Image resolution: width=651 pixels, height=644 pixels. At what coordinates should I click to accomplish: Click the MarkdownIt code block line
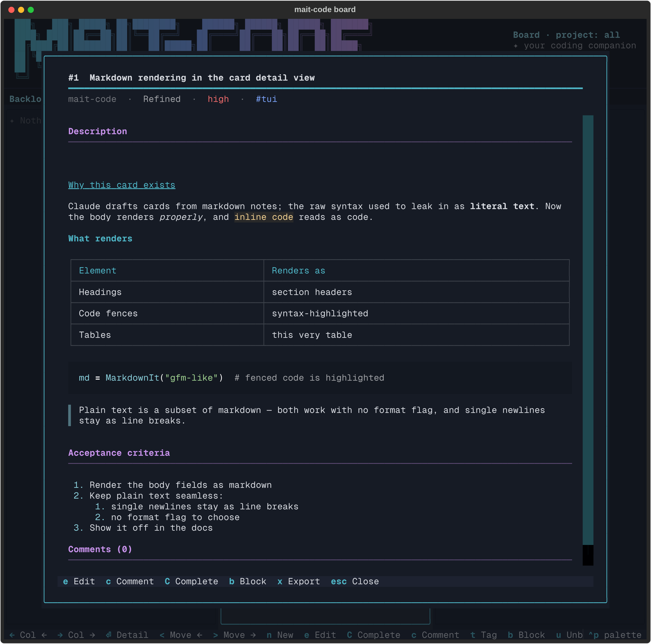[x=231, y=378]
